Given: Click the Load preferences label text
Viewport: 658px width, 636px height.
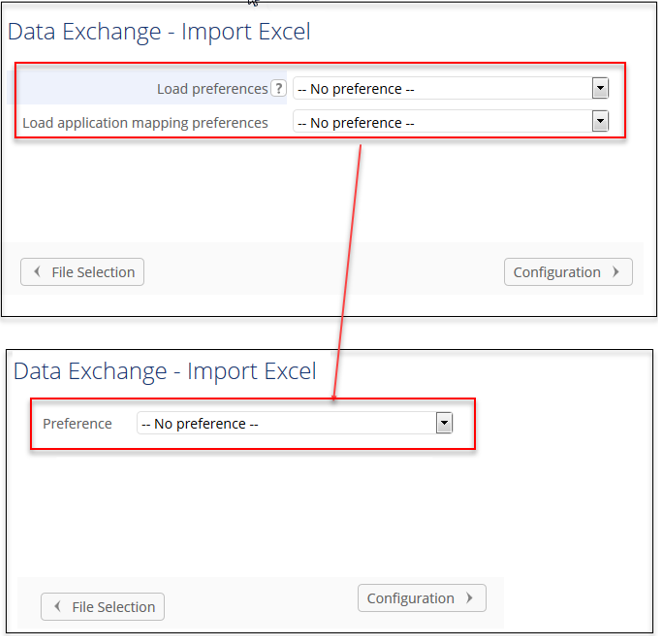Looking at the screenshot, I should click(x=212, y=89).
